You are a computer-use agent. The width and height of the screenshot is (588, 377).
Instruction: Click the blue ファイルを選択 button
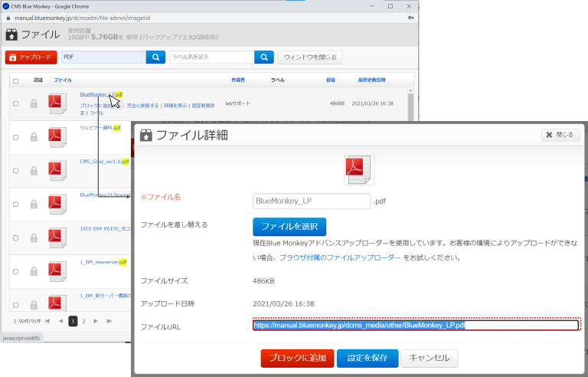[289, 226]
